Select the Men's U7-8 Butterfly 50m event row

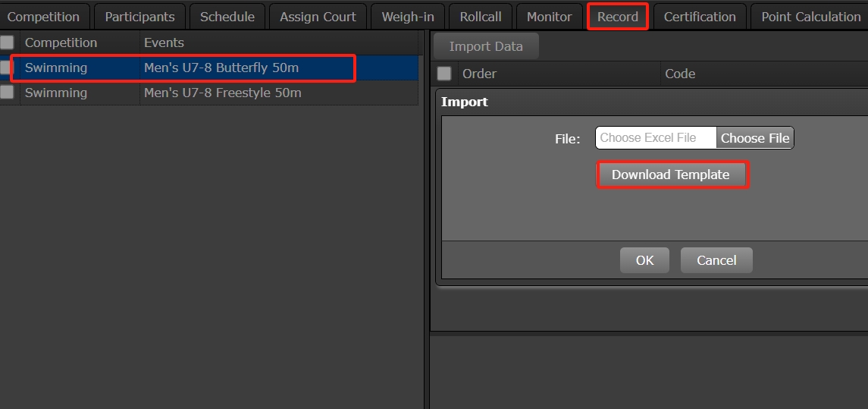click(x=221, y=68)
